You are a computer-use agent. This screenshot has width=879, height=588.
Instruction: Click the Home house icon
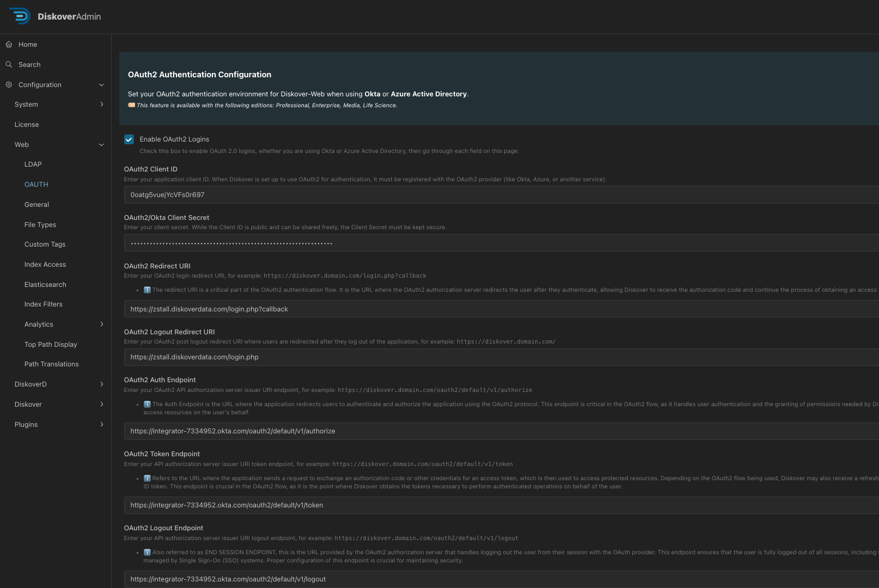coord(9,44)
